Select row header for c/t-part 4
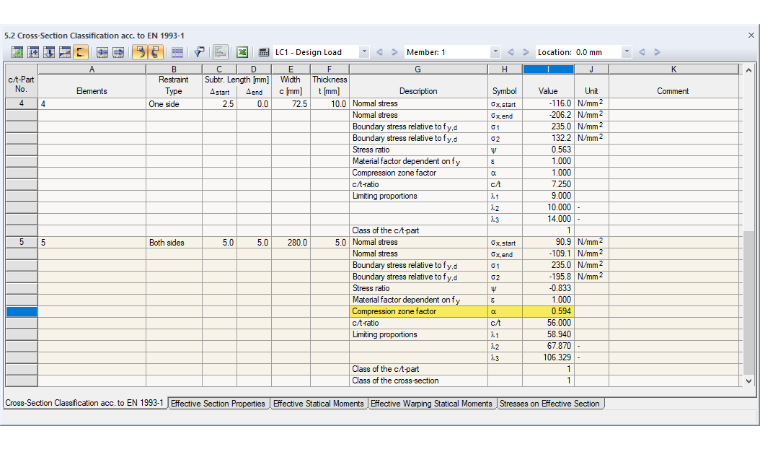The width and height of the screenshot is (760, 450). pos(21,103)
